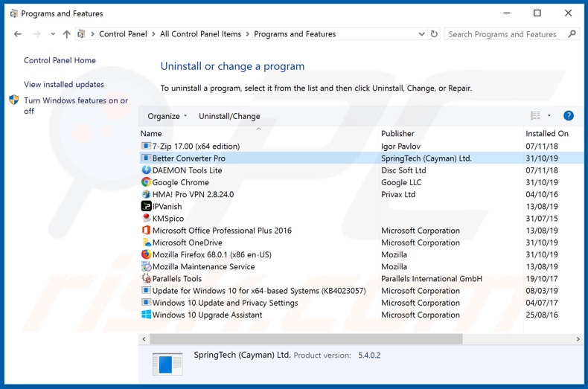Go up one level with up arrow

pos(66,34)
